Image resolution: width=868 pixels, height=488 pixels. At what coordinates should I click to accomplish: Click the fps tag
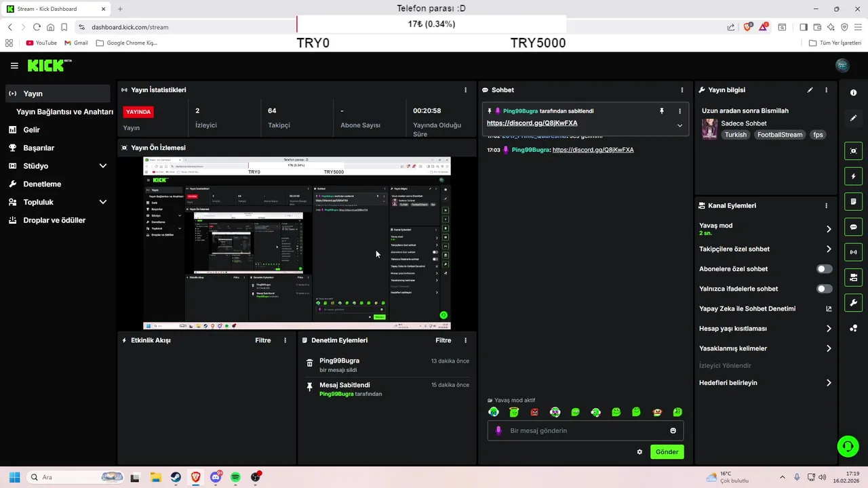(818, 135)
